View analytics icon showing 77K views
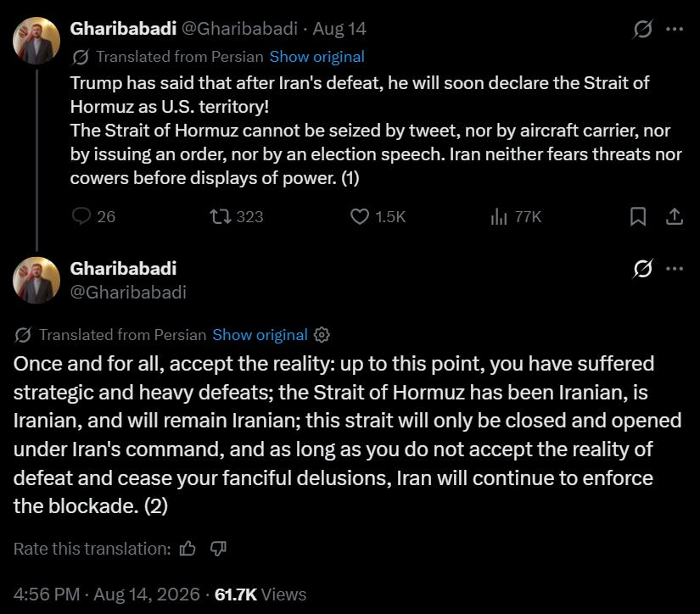The width and height of the screenshot is (700, 614). pyautogui.click(x=499, y=216)
